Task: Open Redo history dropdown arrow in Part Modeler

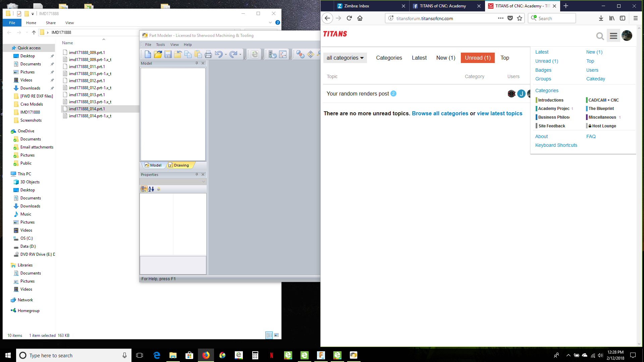Action: [240, 55]
